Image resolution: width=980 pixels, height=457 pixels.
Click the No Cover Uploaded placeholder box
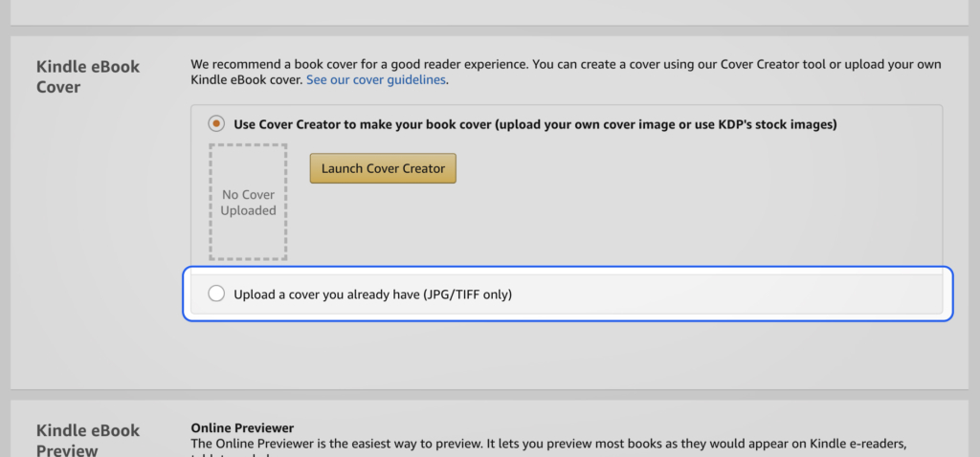(248, 203)
